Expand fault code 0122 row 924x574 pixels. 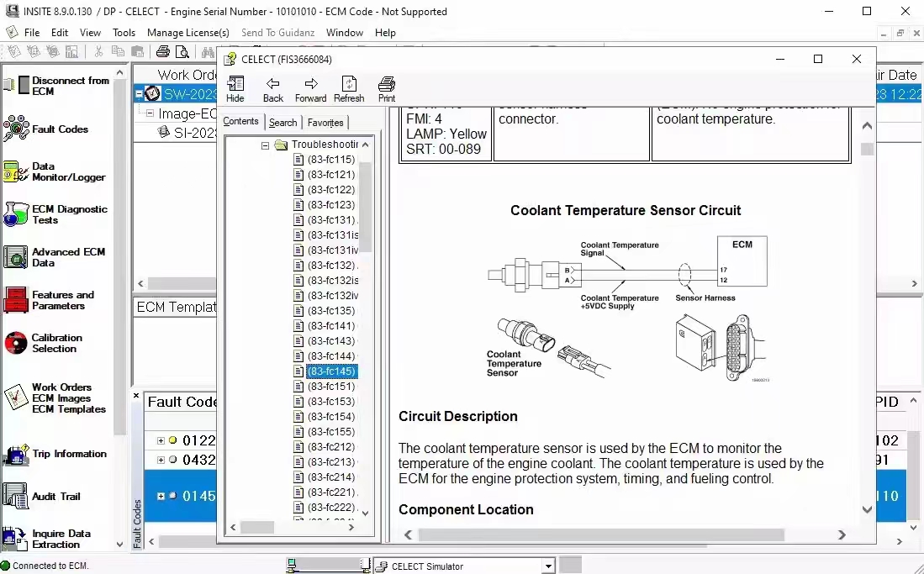click(x=161, y=440)
